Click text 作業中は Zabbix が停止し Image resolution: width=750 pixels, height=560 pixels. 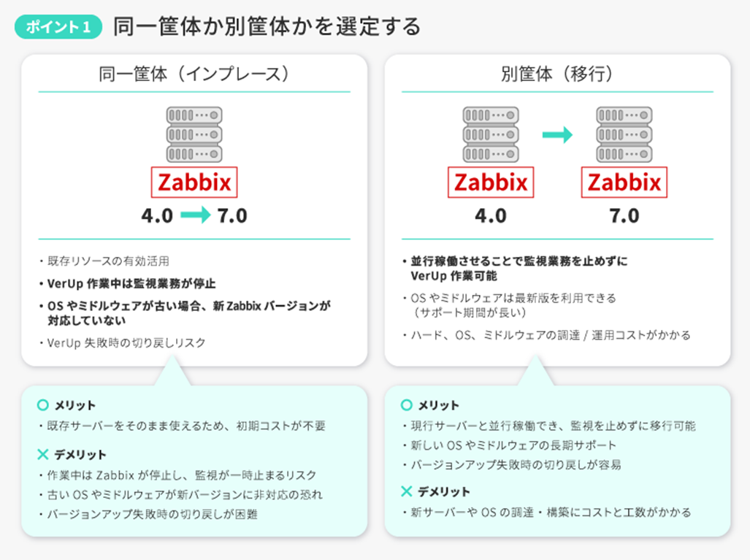[x=115, y=475]
